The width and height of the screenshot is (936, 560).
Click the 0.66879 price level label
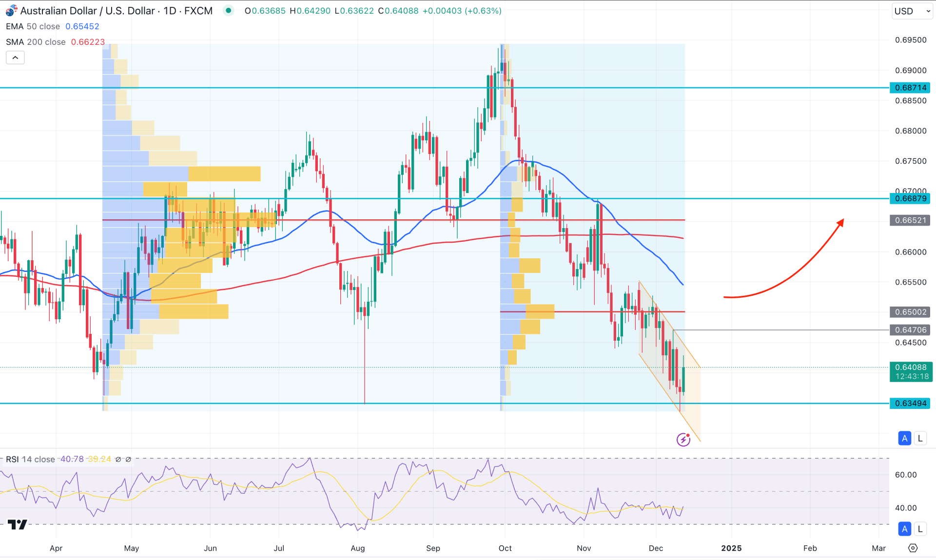(x=911, y=198)
